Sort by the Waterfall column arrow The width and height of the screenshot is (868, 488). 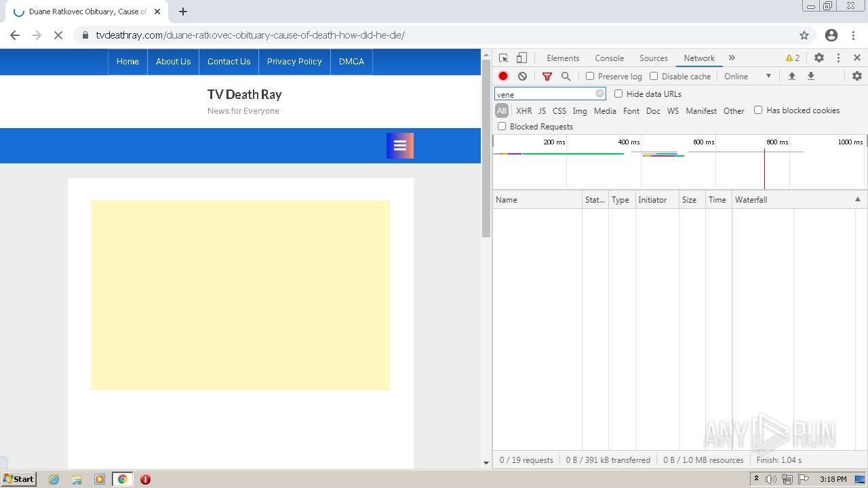857,199
